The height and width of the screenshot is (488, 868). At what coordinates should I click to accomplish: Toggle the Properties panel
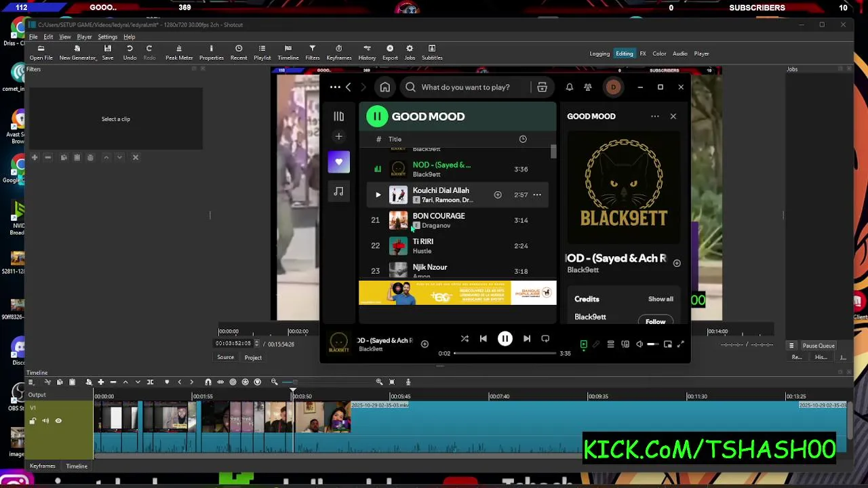tap(211, 53)
